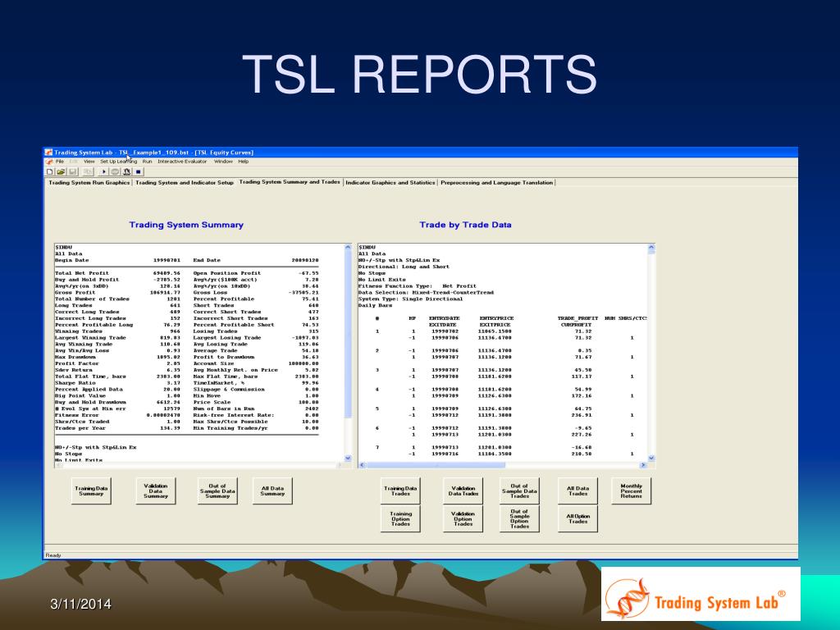Click the Profit Factor row label
Viewport: 840px width, 630px height.
76,363
